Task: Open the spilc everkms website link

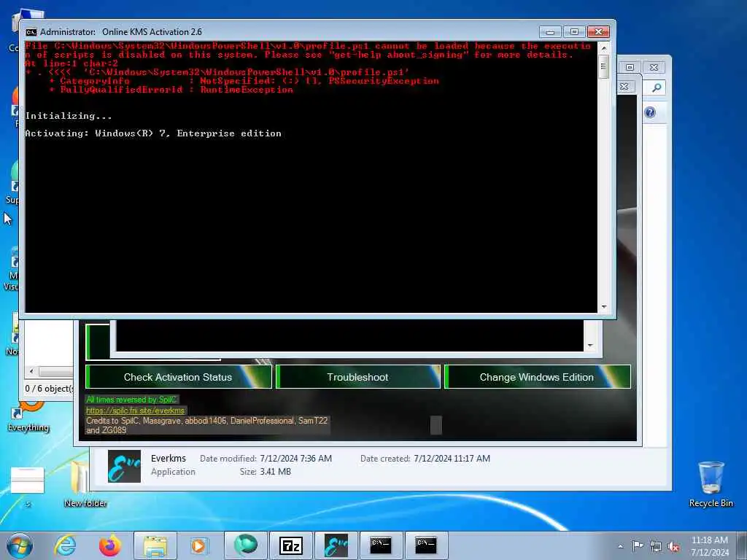Action: (135, 410)
